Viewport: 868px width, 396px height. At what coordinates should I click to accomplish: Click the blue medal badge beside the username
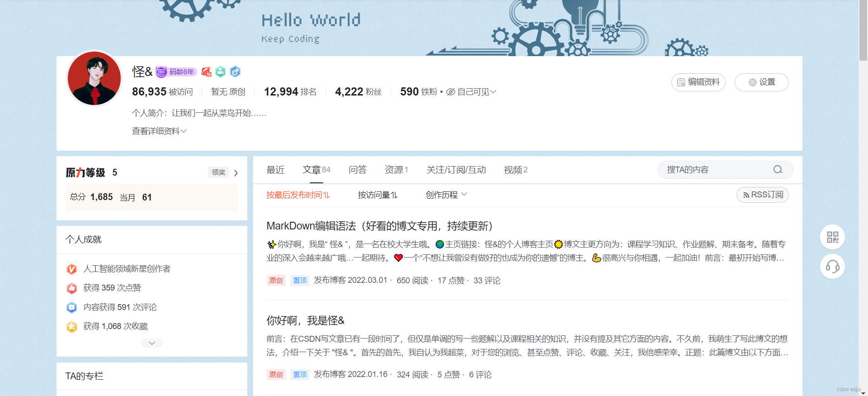tap(235, 72)
